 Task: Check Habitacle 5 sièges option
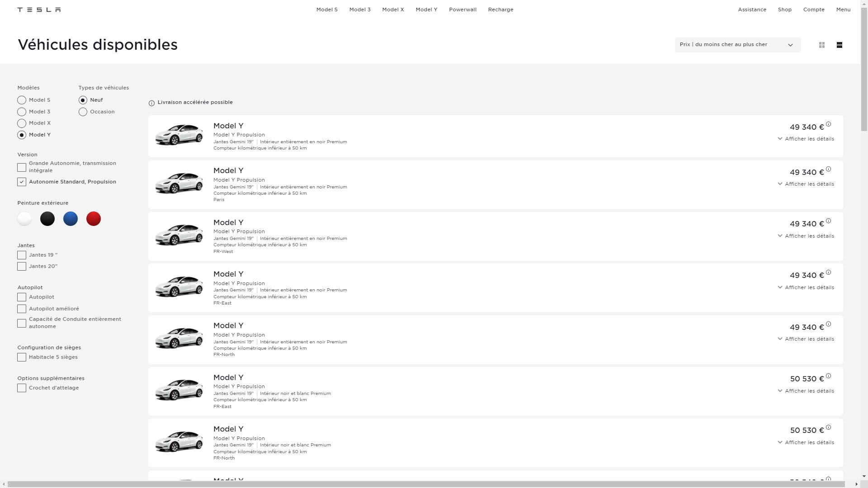point(22,357)
